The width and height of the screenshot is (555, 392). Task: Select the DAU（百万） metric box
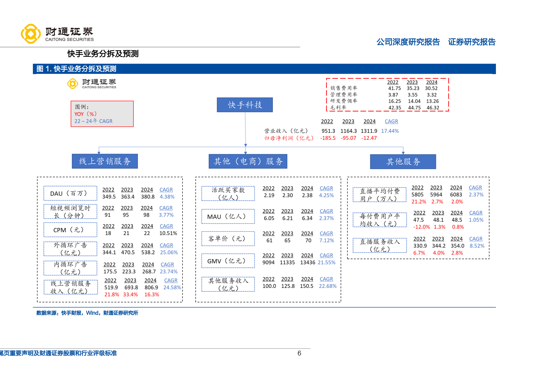click(x=70, y=193)
